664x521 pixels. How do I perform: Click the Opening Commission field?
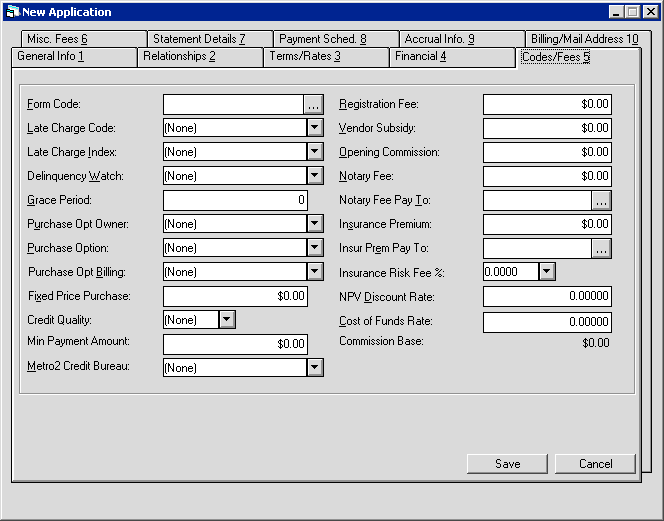[547, 152]
